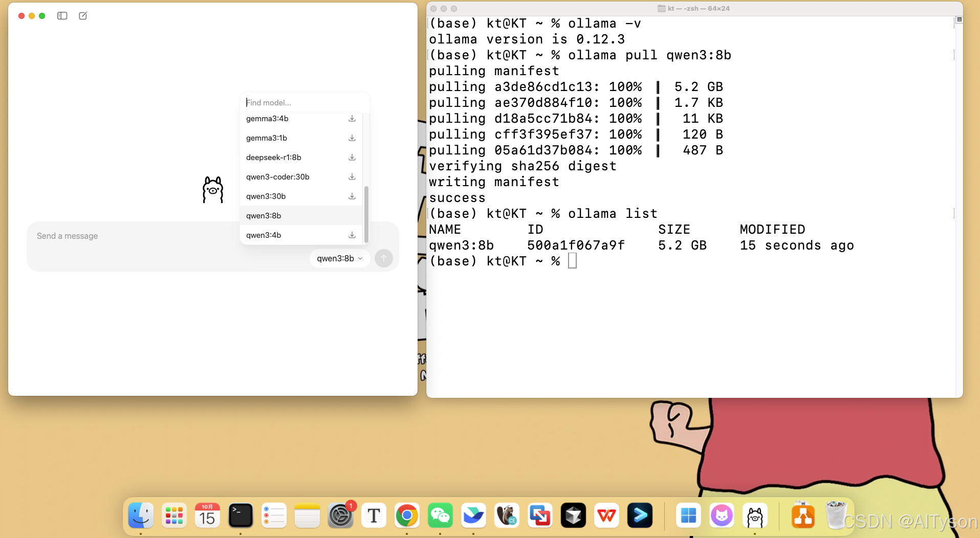Open the Ollama llama icon in Dock
This screenshot has height=538, width=980.
pos(755,515)
